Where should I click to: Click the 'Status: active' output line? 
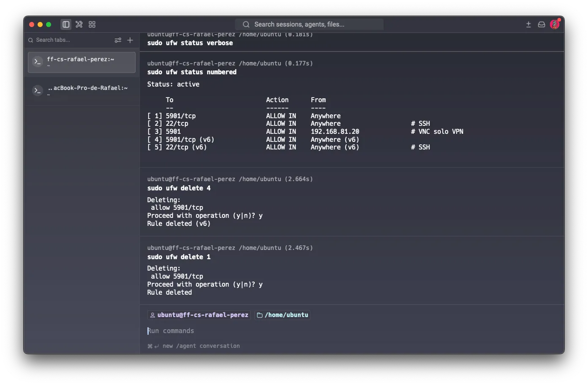pos(173,84)
